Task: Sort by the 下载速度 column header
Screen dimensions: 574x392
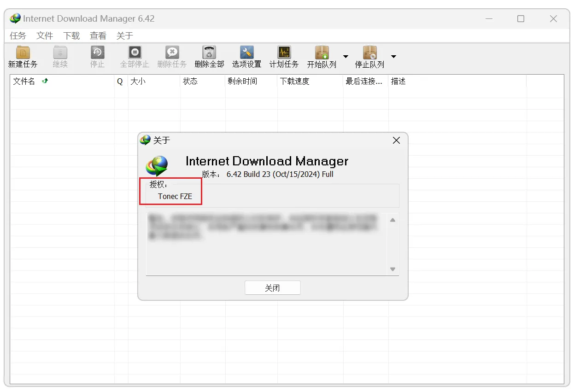Action: (x=310, y=81)
